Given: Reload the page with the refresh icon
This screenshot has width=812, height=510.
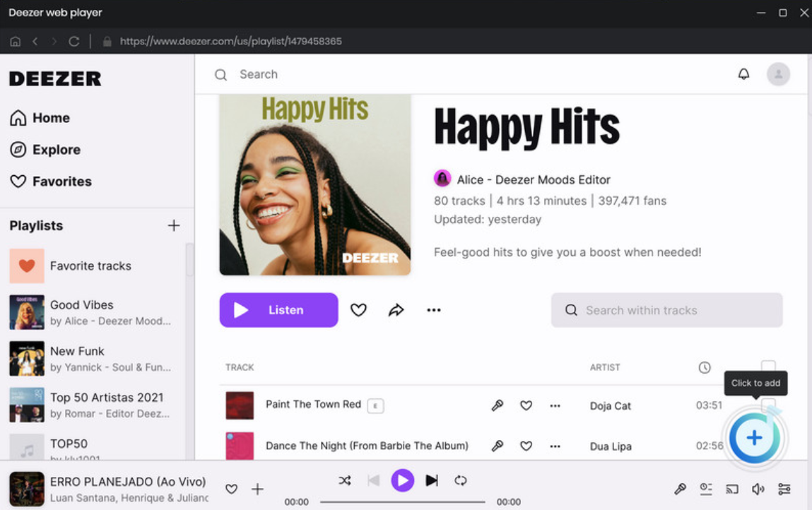Looking at the screenshot, I should (74, 42).
